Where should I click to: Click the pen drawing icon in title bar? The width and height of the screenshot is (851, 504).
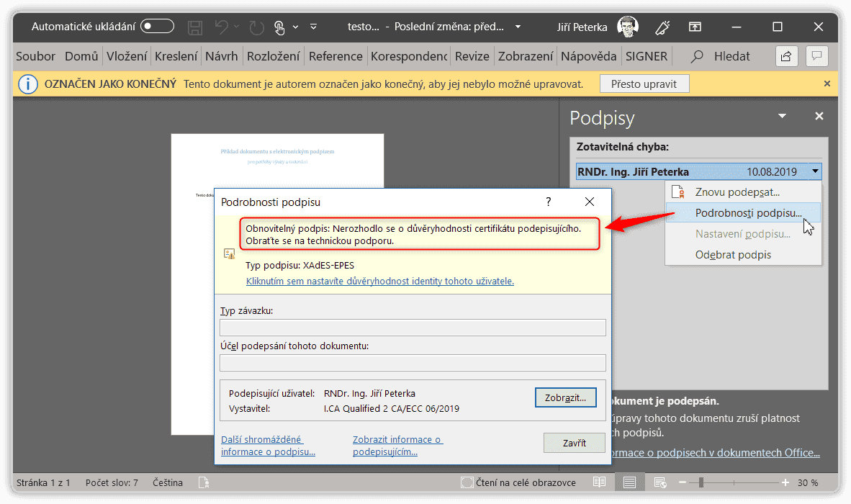click(x=662, y=27)
